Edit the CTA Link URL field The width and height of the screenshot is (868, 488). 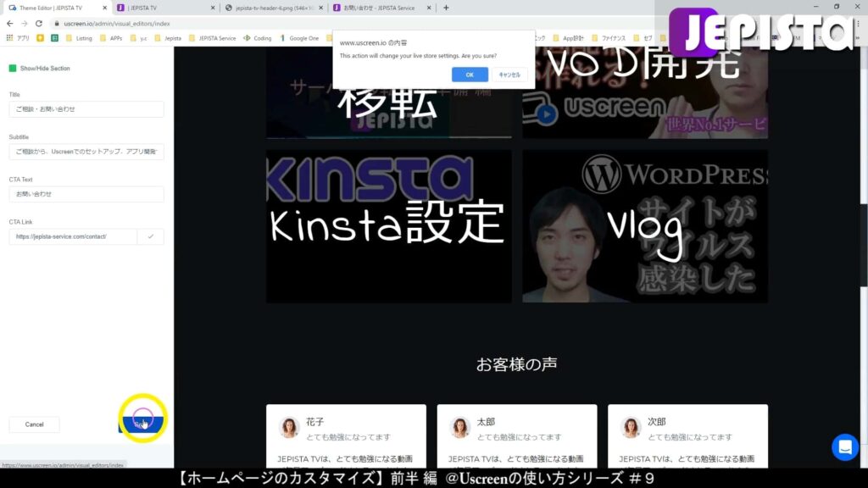pos(73,236)
